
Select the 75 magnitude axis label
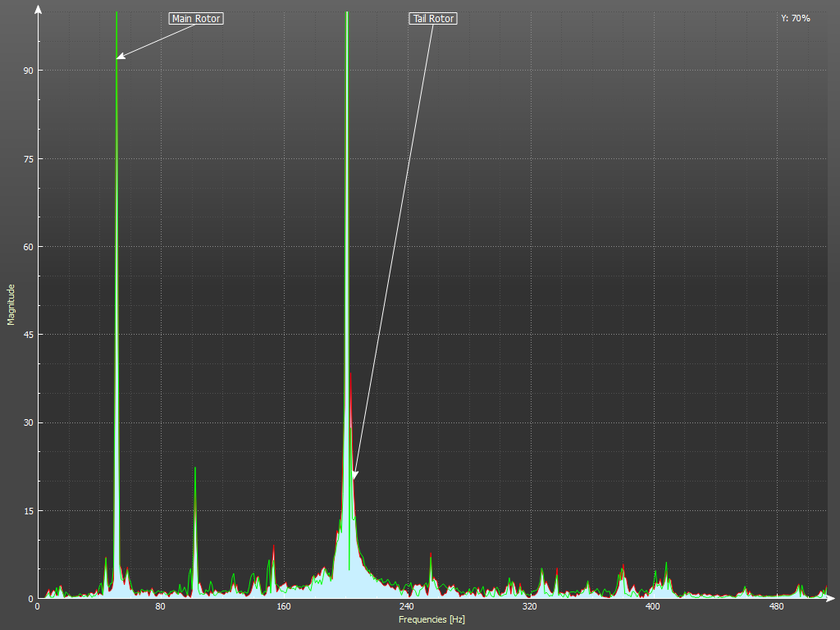pyautogui.click(x=27, y=158)
